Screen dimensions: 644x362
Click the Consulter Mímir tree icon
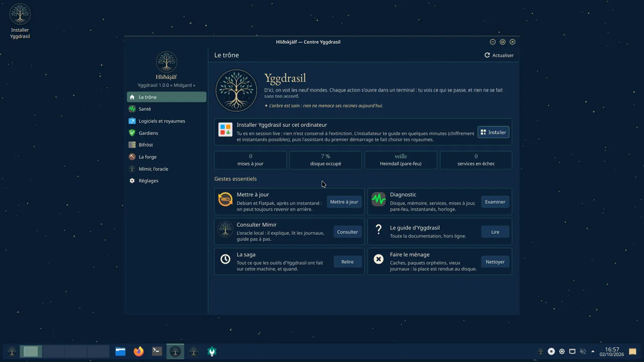tap(225, 229)
